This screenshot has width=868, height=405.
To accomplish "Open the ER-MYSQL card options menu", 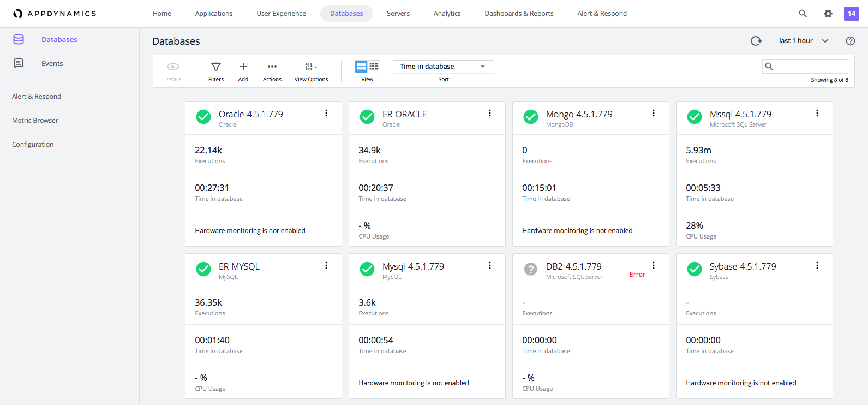I will pos(326,265).
